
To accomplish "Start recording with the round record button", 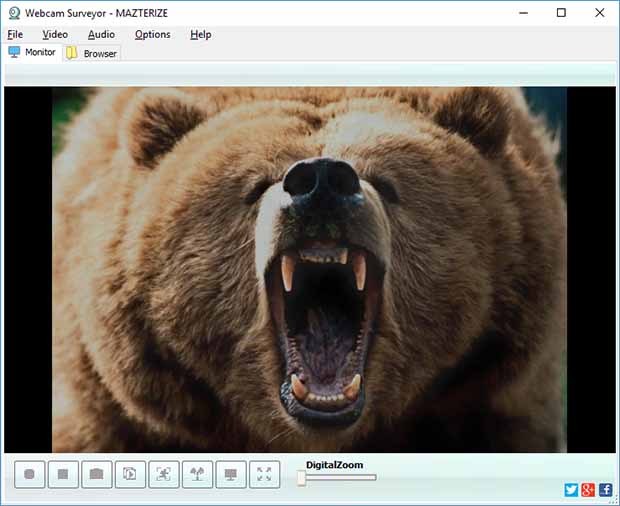I will click(30, 474).
